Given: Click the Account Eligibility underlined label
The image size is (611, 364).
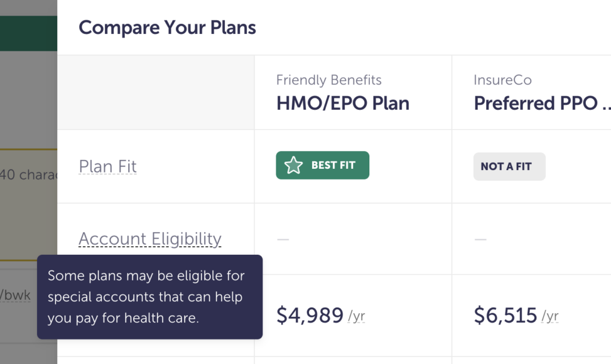Looking at the screenshot, I should coord(150,239).
